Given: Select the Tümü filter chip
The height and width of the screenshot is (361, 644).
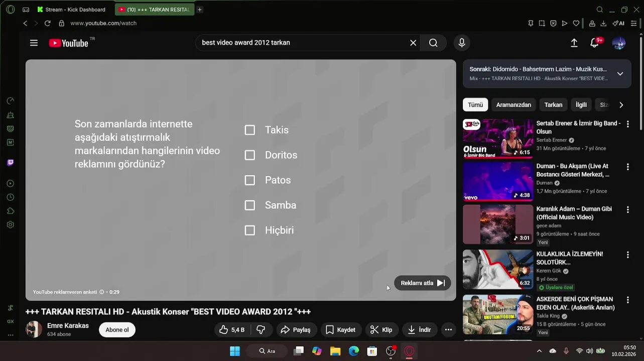Looking at the screenshot, I should click(475, 105).
